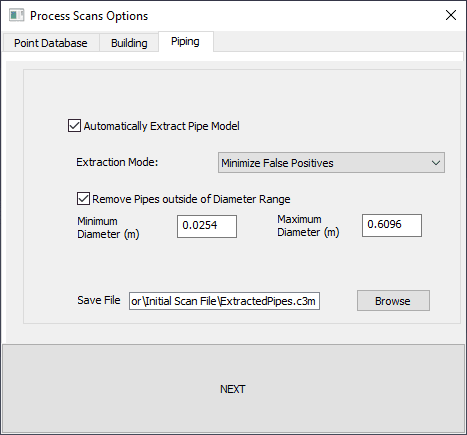
Task: Close the Process Scans Options dialog
Action: (451, 15)
